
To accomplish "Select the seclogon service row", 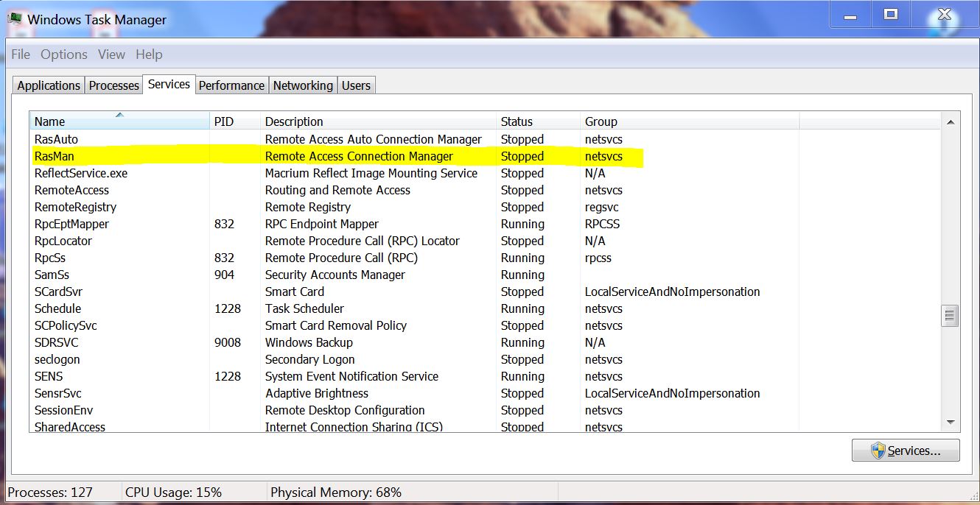I will (x=486, y=359).
